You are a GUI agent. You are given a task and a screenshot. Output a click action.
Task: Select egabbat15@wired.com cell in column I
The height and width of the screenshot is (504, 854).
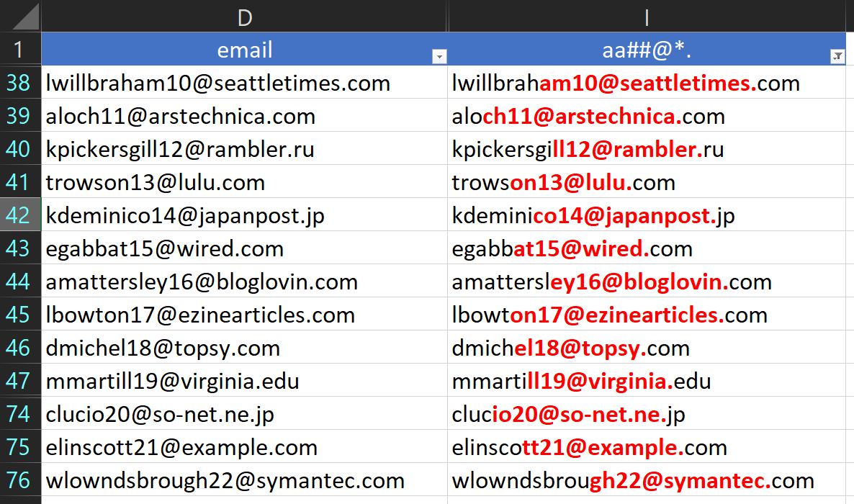[572, 248]
